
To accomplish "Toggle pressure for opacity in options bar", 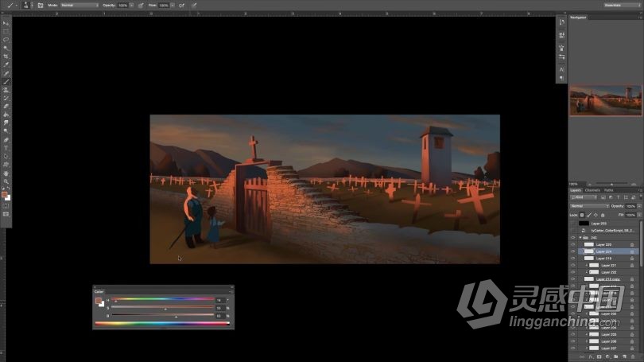I will pyautogui.click(x=141, y=6).
